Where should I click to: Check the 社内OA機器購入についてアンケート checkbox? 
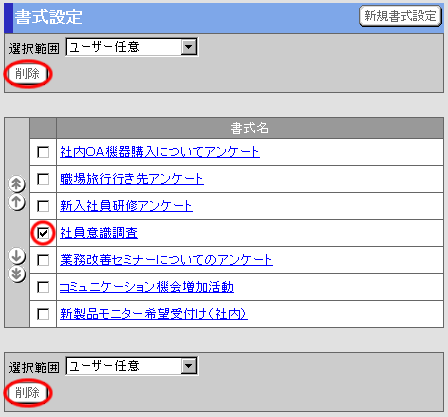click(43, 152)
